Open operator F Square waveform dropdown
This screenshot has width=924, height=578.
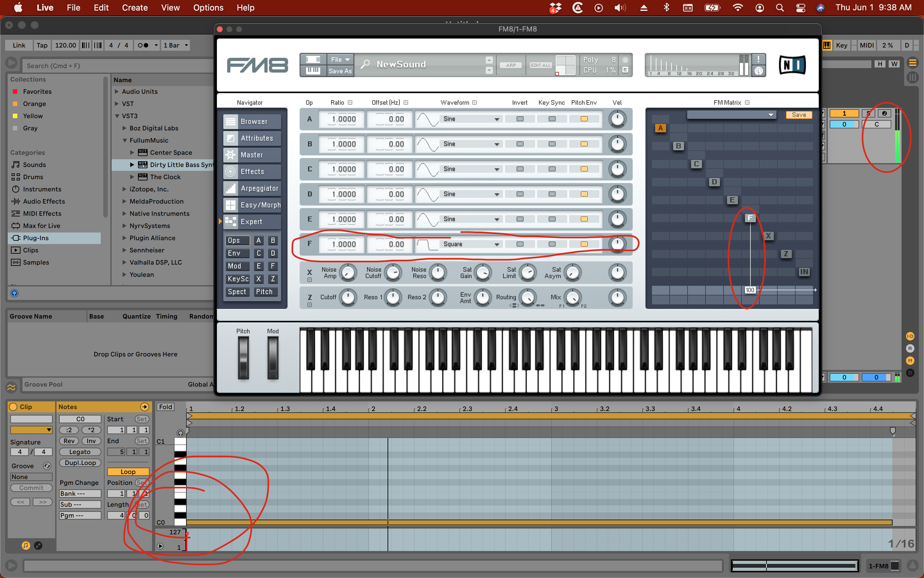click(471, 244)
